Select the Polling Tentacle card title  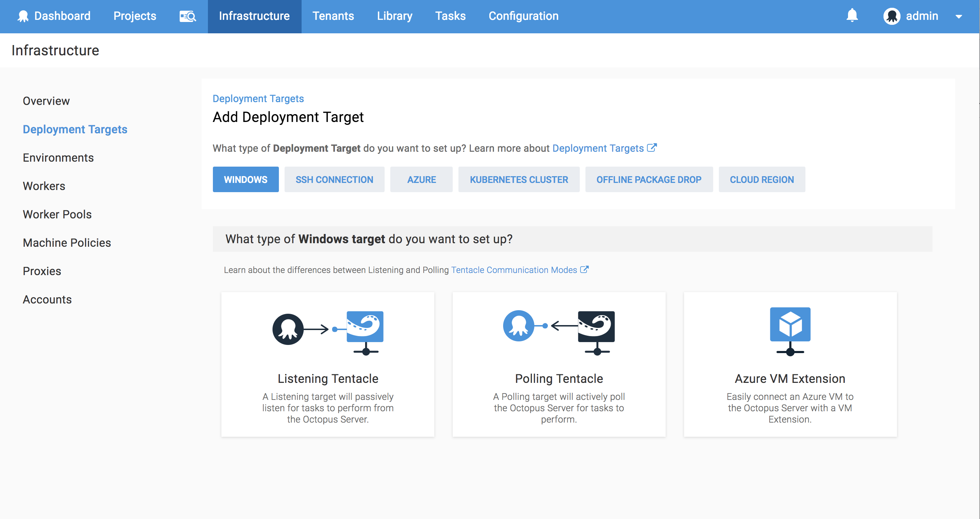[x=558, y=379]
